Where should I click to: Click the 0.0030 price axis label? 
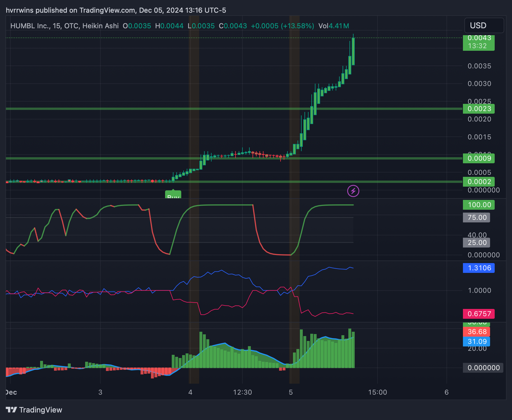tap(479, 84)
